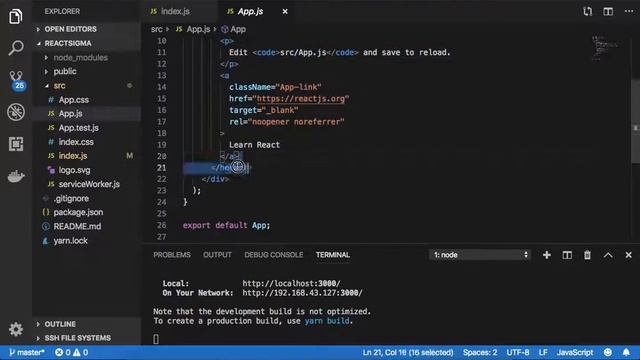Open the feedback smiley in status bar
Screen dimensions: 640x360
607,352
